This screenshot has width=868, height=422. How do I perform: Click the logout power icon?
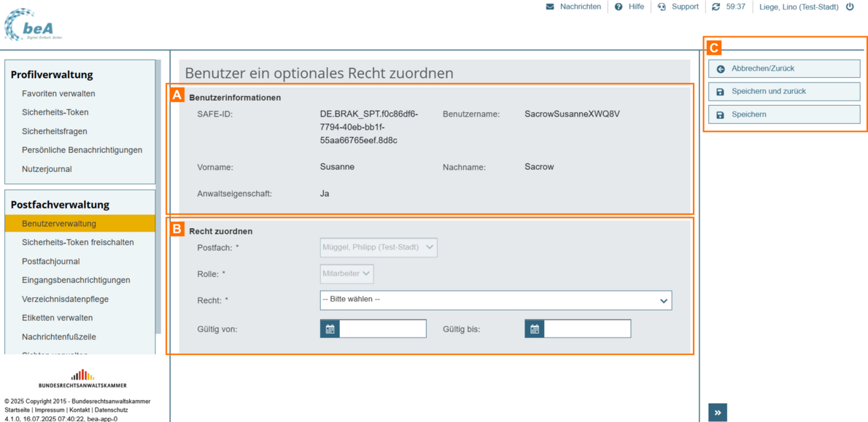[850, 7]
